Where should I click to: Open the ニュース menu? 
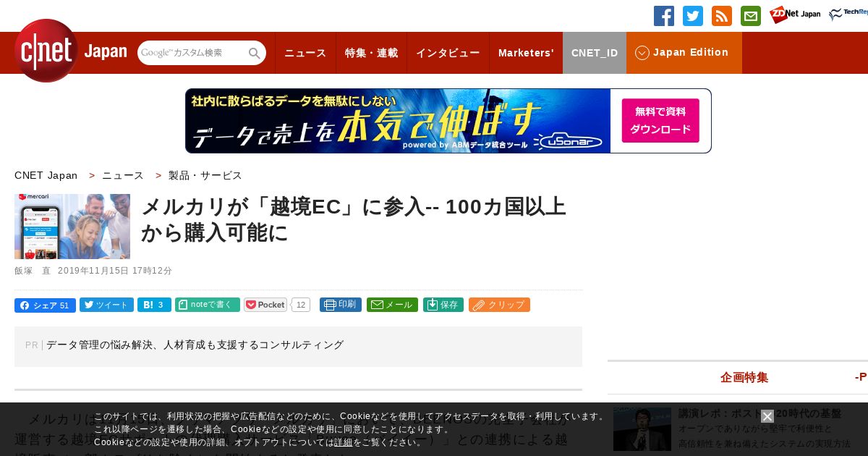pyautogui.click(x=305, y=53)
